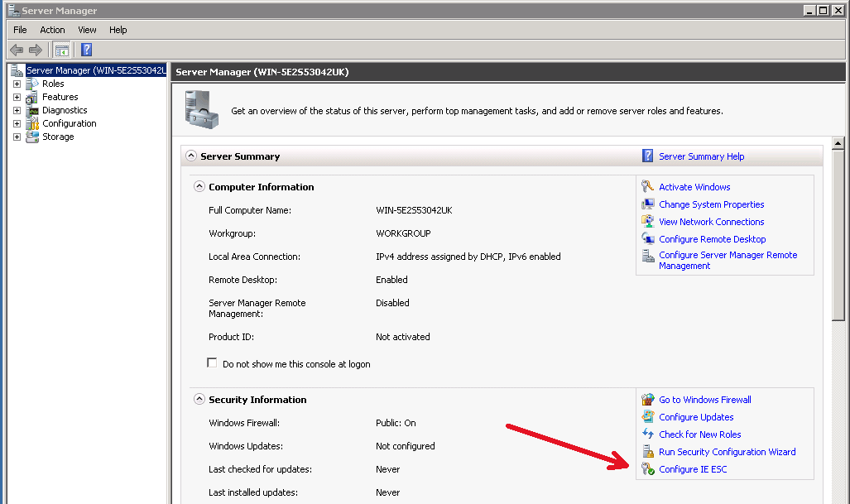Viewport: 850px width, 504px height.
Task: Click the Back arrow toolbar icon
Action: pos(17,50)
